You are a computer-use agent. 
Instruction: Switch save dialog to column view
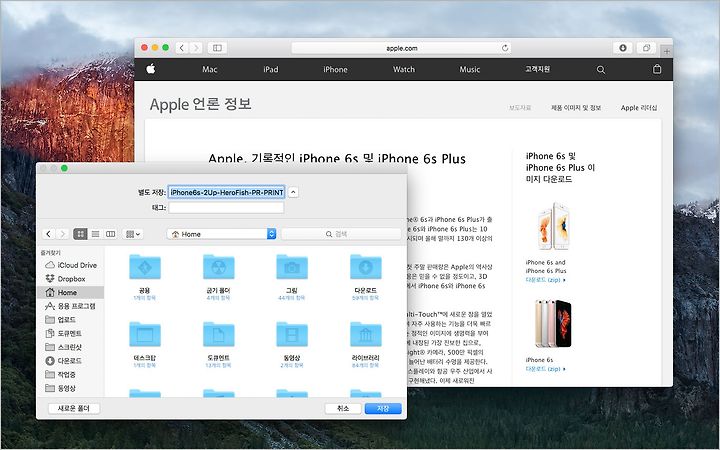click(x=111, y=234)
